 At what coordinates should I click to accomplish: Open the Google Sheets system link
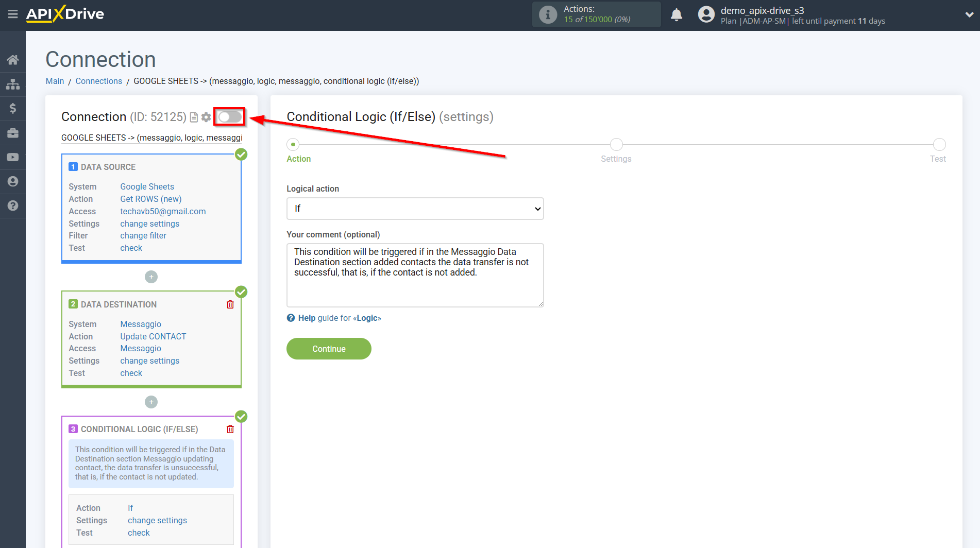[x=147, y=186]
